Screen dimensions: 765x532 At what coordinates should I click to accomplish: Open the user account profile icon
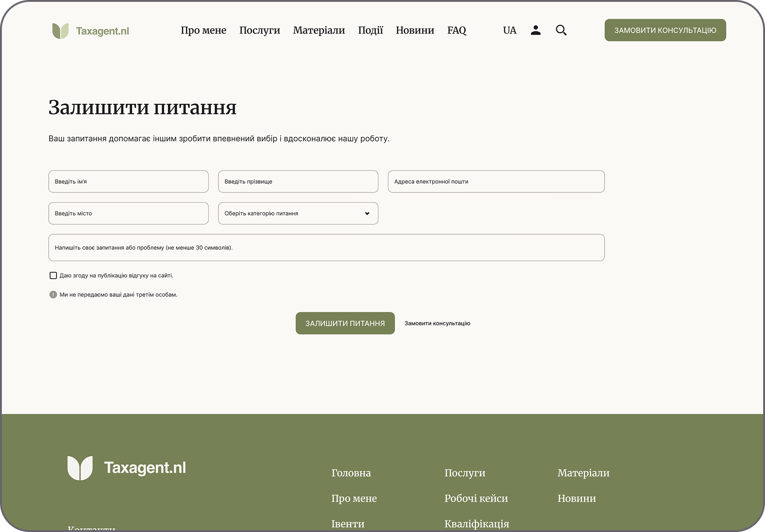click(536, 30)
